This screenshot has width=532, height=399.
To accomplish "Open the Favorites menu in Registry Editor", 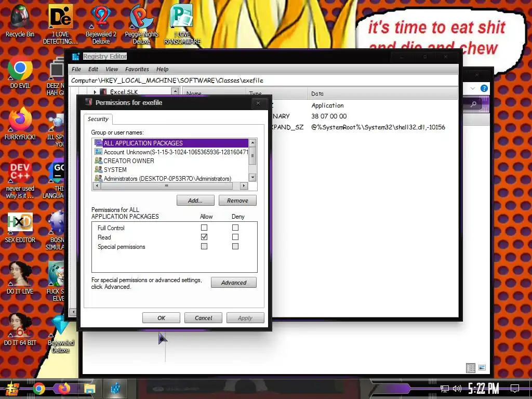I will [137, 69].
